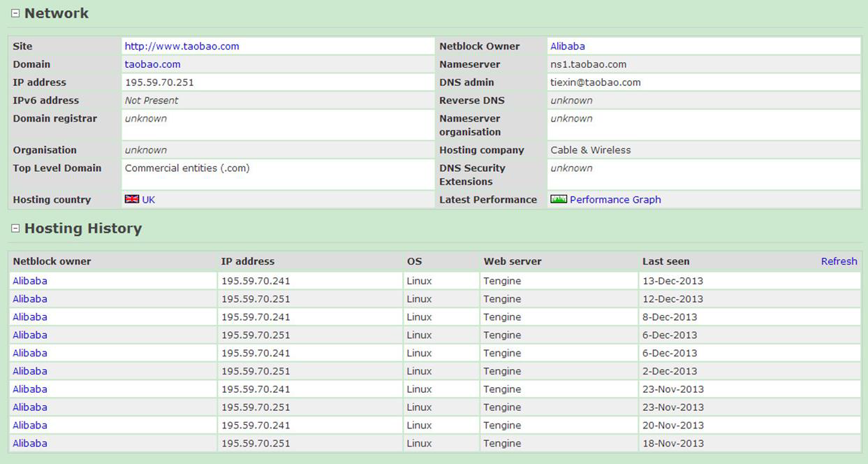Open Alibaba link in the 18-Nov-2013 row
868x464 pixels.
click(x=30, y=443)
